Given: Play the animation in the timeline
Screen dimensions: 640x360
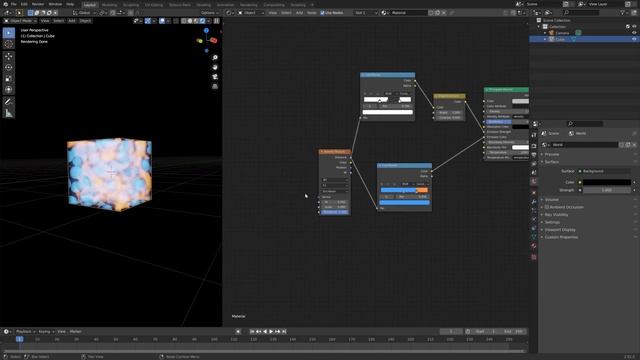Looking at the screenshot, I should point(271,332).
